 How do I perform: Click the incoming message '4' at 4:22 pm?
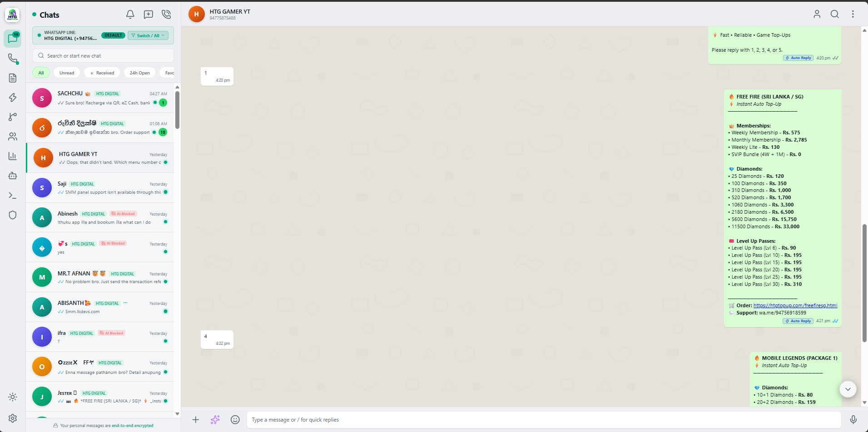click(217, 339)
